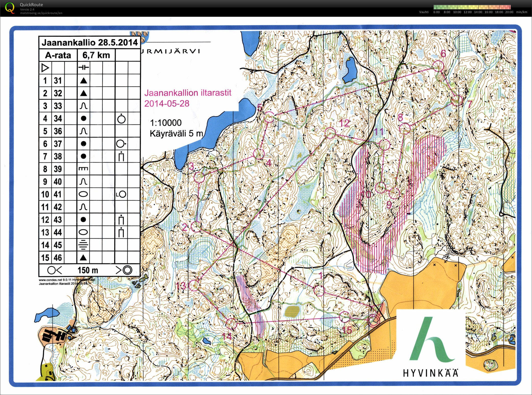Select the 20:00 pace legend value

pos(509,12)
